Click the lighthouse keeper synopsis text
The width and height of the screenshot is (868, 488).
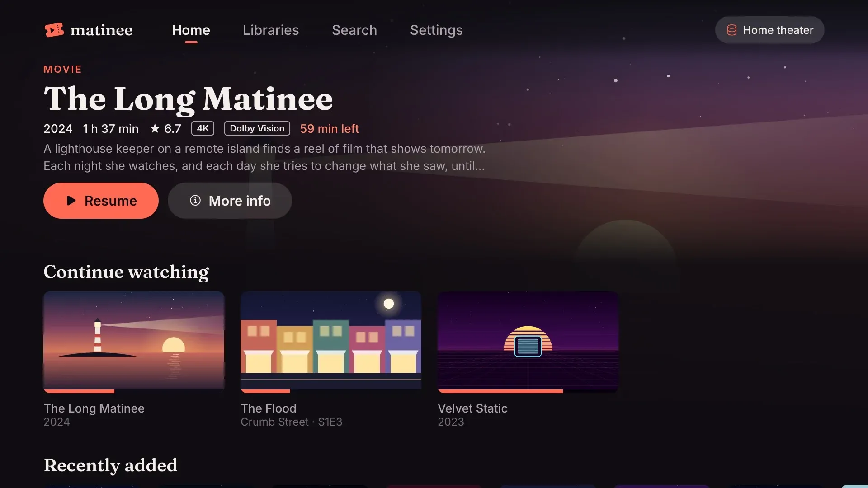[x=264, y=157]
